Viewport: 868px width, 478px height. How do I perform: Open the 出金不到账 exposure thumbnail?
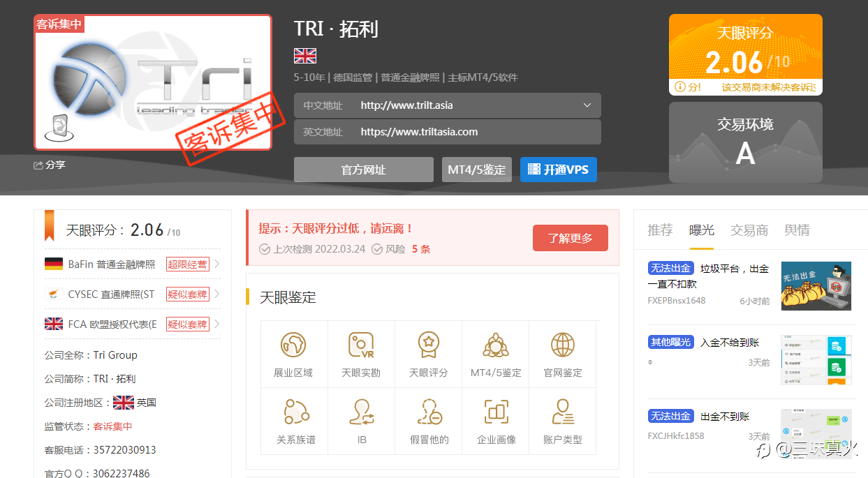(x=816, y=433)
